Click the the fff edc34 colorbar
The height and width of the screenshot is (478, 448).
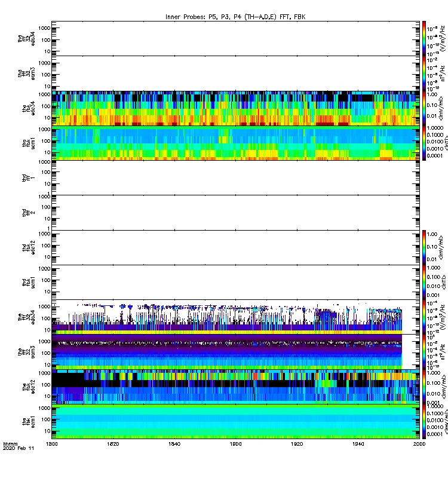424,317
